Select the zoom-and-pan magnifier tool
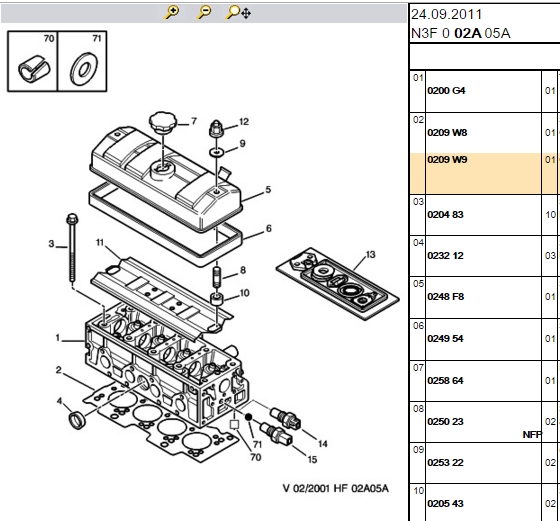560x521 pixels. click(238, 12)
